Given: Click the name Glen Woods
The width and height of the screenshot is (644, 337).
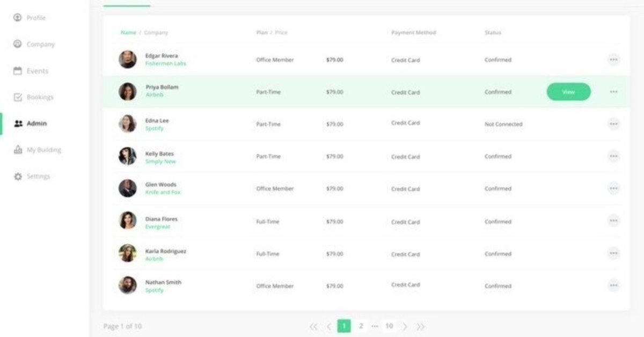Looking at the screenshot, I should tap(160, 185).
